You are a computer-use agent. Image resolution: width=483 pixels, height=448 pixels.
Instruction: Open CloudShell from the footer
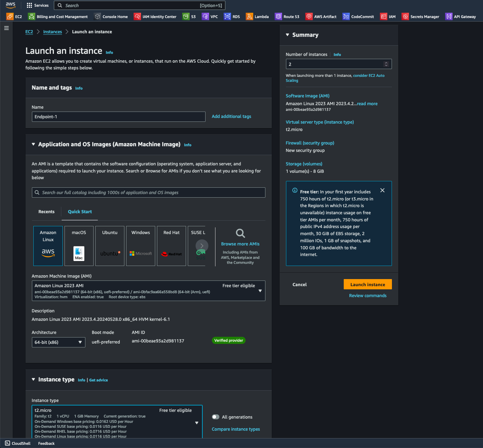[x=18, y=443]
